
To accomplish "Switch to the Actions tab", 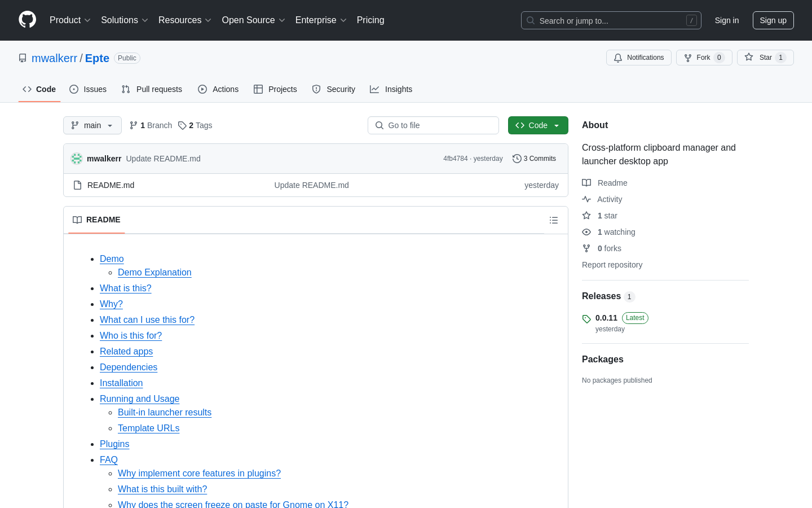I will click(x=218, y=89).
